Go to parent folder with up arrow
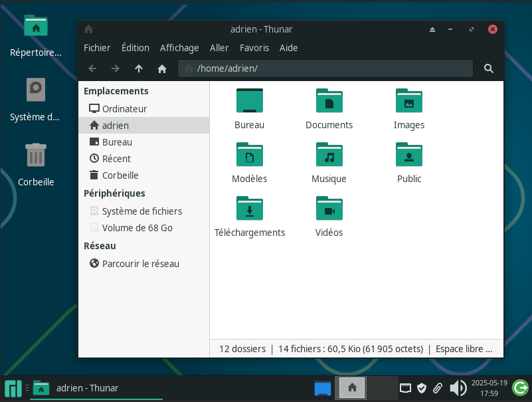Screen dimensions: 532x402 point(138,68)
